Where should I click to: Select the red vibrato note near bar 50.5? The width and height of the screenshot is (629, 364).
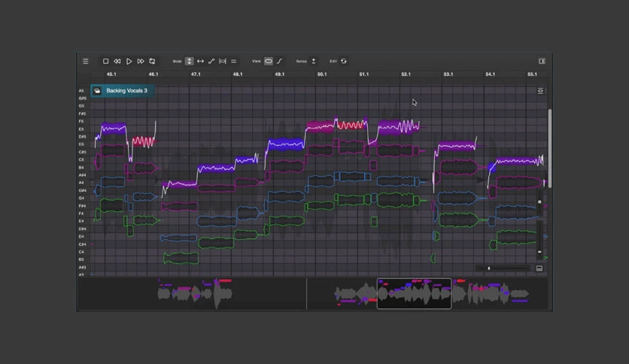(x=352, y=125)
